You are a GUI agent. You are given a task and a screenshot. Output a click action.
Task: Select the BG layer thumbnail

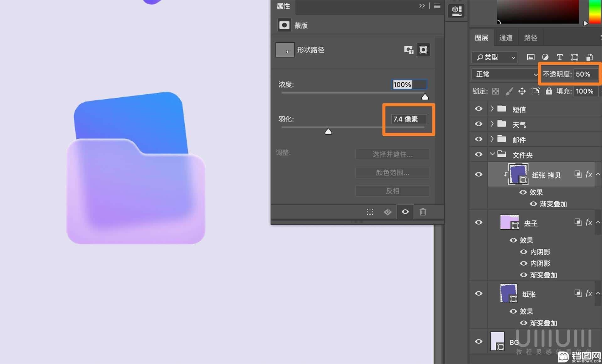point(497,341)
